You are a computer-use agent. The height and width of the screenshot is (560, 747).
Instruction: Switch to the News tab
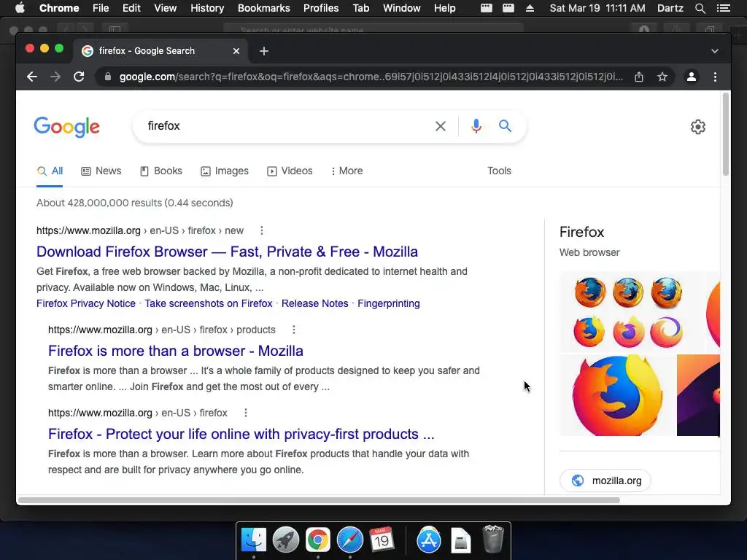pyautogui.click(x=101, y=171)
